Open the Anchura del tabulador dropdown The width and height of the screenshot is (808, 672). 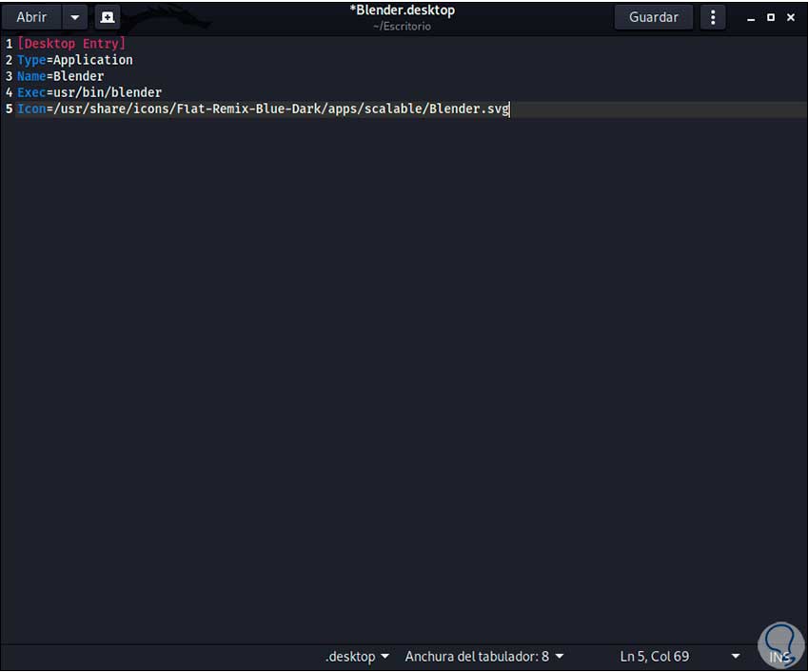click(x=483, y=657)
